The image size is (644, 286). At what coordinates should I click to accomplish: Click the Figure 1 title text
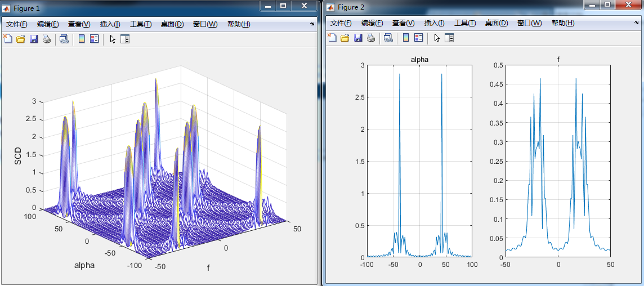[26, 8]
